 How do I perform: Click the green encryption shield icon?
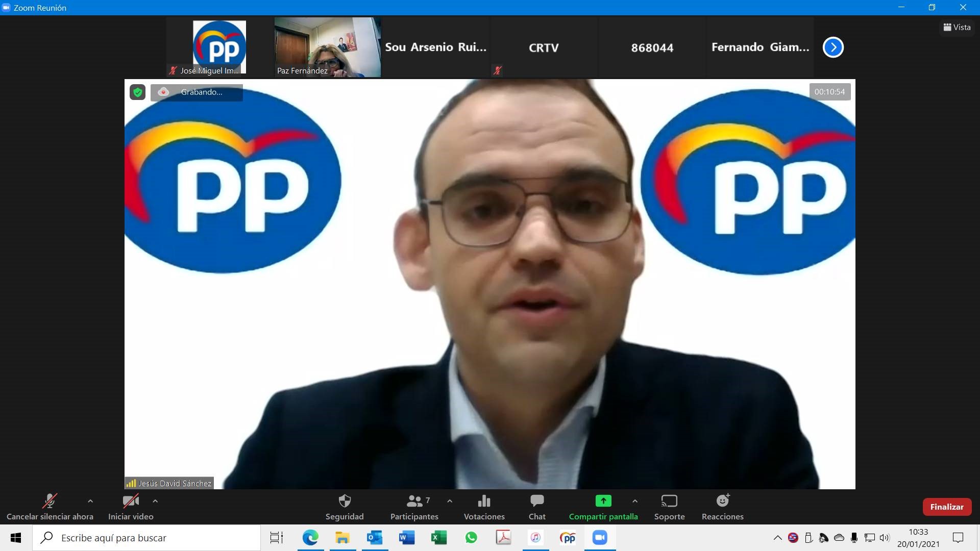(137, 92)
